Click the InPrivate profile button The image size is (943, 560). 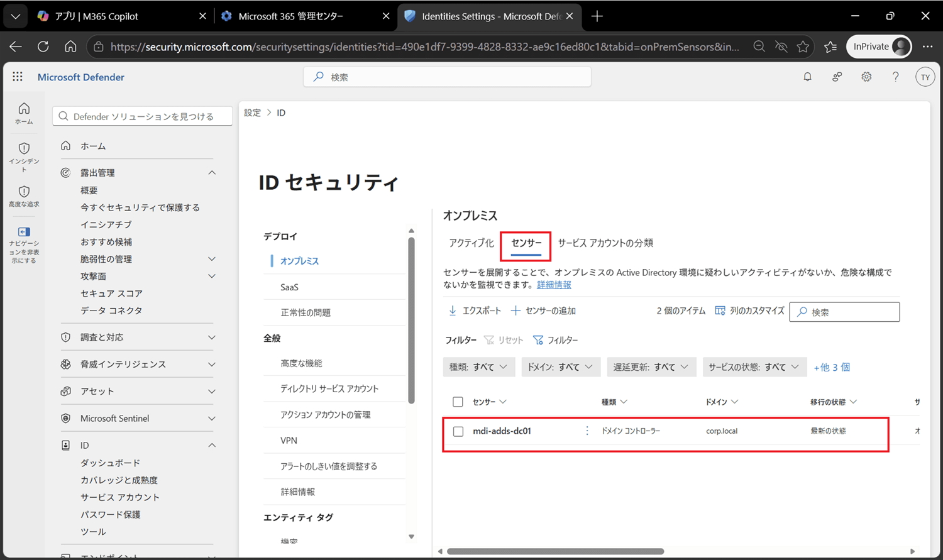(879, 47)
